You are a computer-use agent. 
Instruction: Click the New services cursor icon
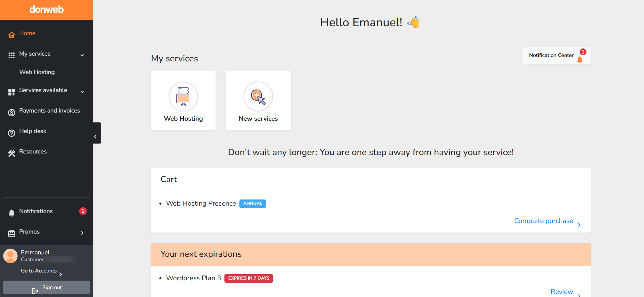tap(258, 96)
